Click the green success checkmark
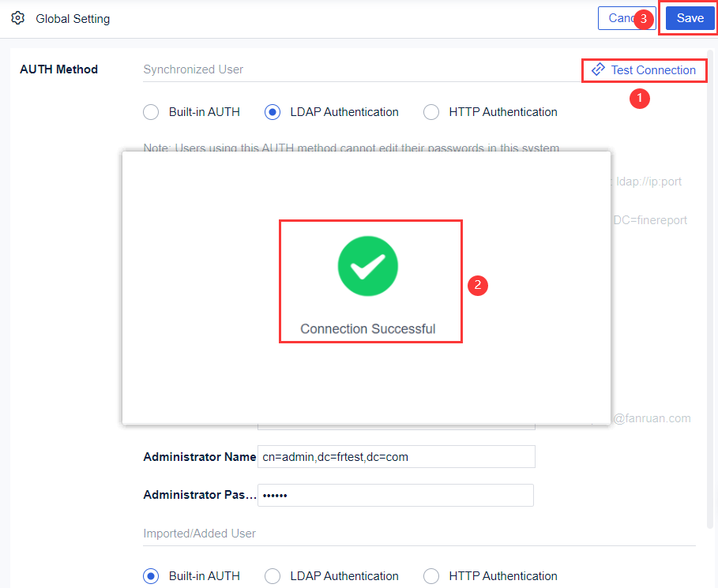This screenshot has width=718, height=588. 368,266
